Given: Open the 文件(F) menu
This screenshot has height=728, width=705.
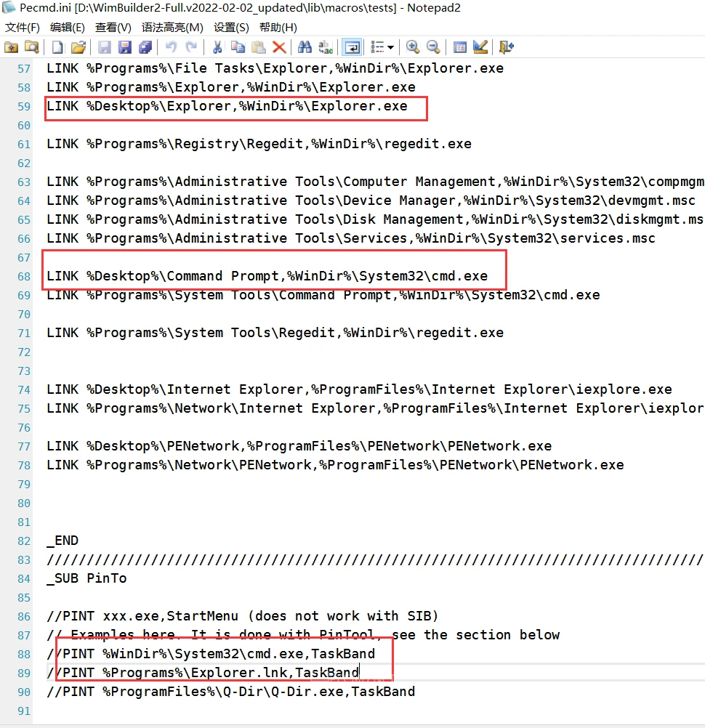Looking at the screenshot, I should click(x=23, y=28).
